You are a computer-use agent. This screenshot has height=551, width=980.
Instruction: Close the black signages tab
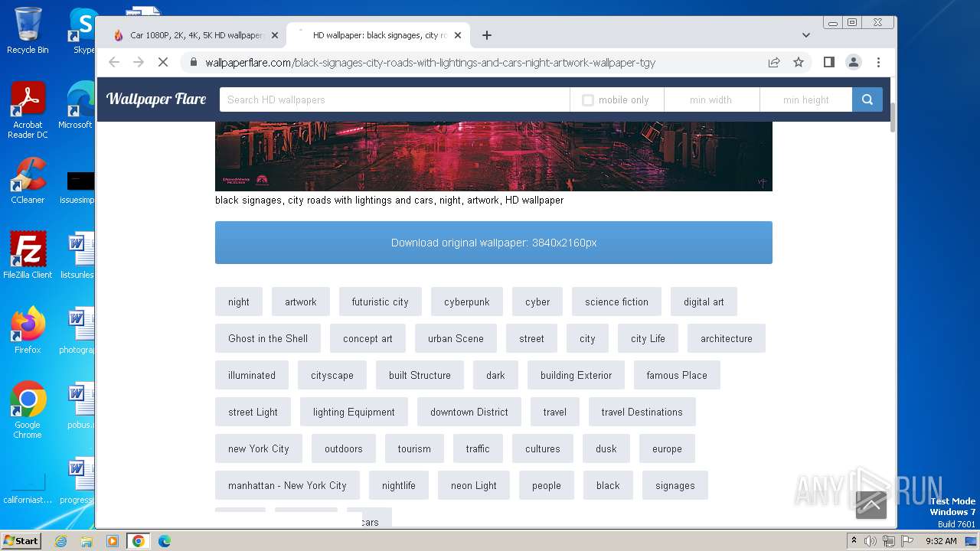click(x=458, y=35)
